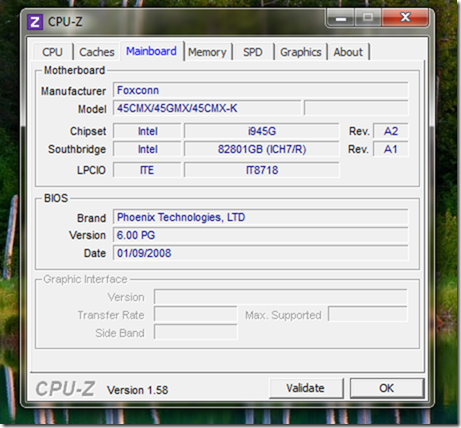Click the Graphic Interface Version field
461x428 pixels.
click(x=281, y=297)
